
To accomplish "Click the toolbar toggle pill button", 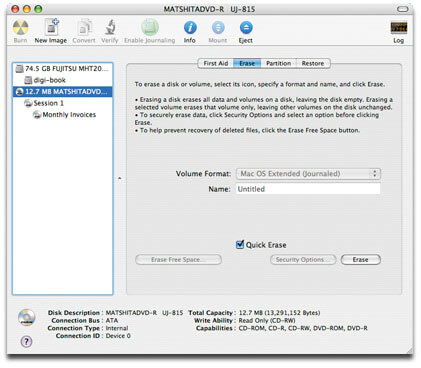I will pyautogui.click(x=403, y=9).
